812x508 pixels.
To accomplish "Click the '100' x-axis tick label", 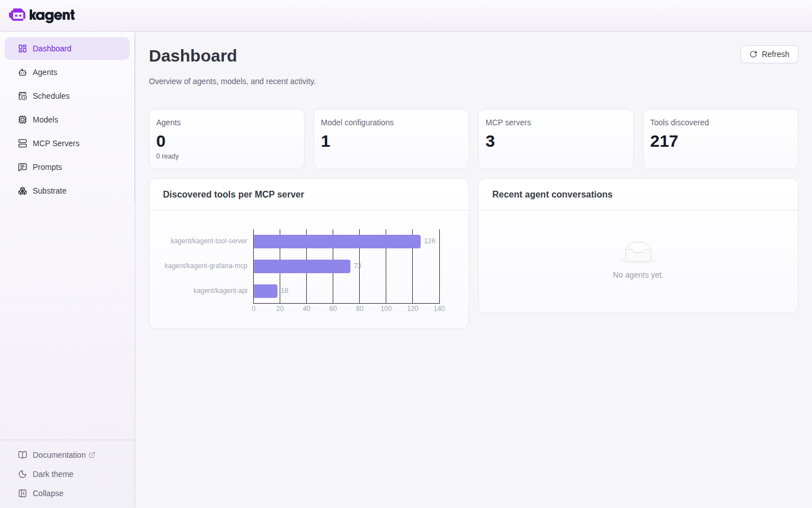I will (x=386, y=309).
